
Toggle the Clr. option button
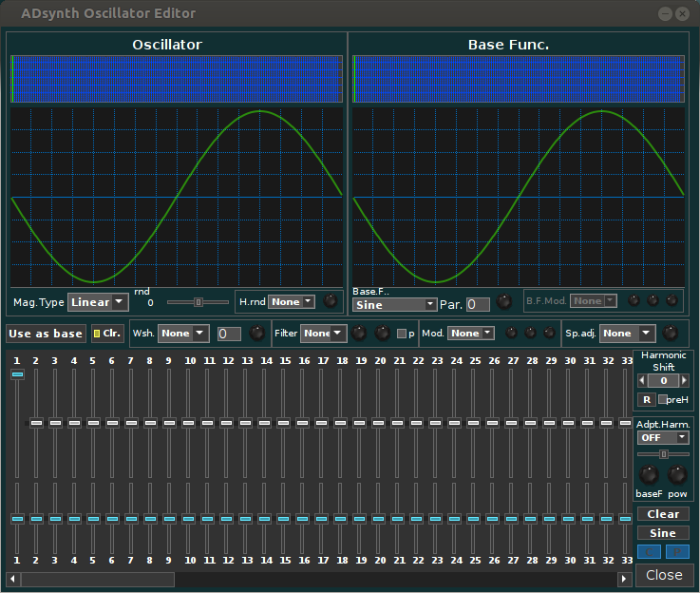pos(107,334)
